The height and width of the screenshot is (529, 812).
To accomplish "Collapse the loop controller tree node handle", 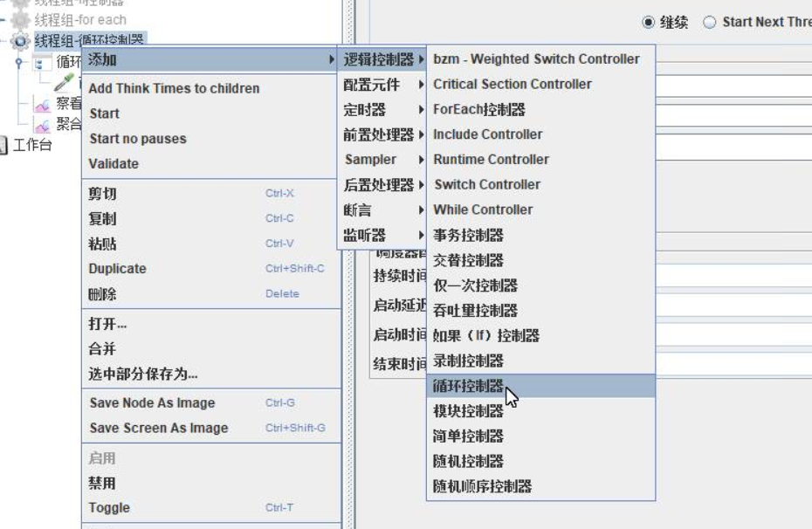I will coord(19,62).
